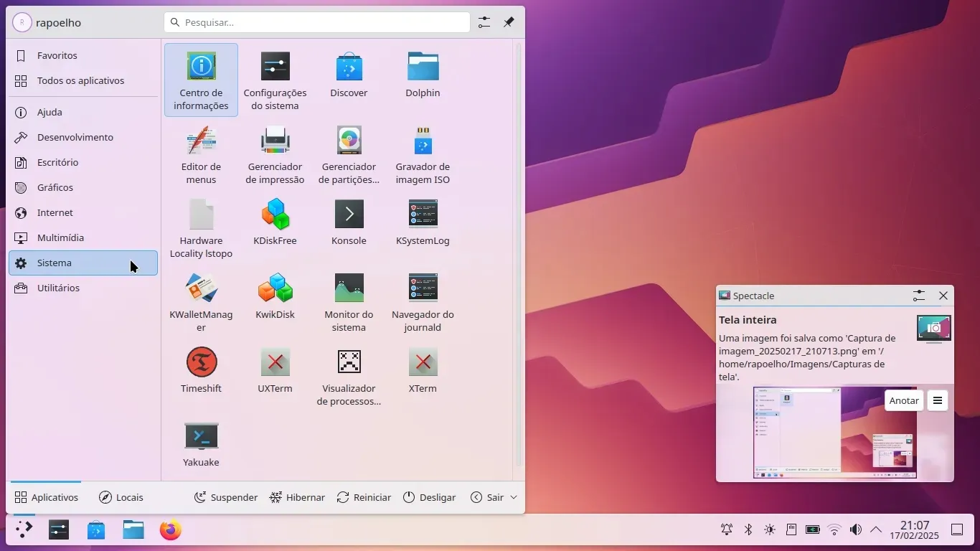
Task: Switch to the Locais tab
Action: [121, 497]
